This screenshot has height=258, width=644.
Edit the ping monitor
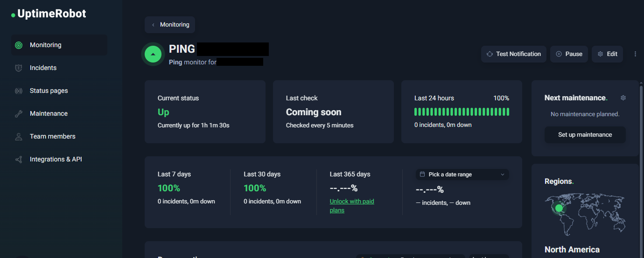pos(607,54)
